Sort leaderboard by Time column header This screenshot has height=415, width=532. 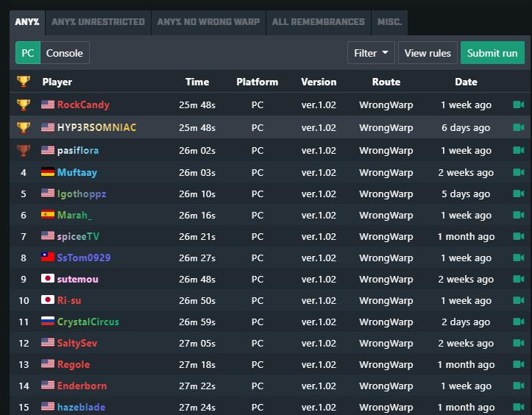tap(197, 82)
